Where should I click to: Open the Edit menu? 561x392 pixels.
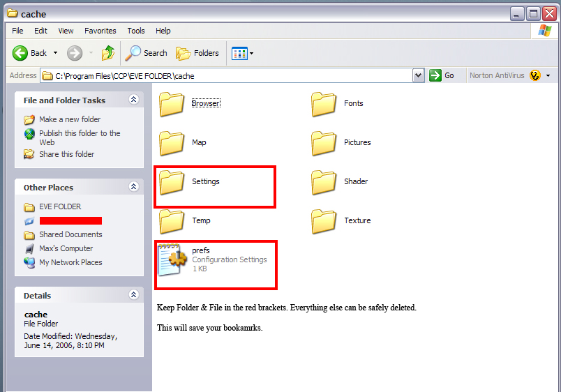click(x=40, y=31)
